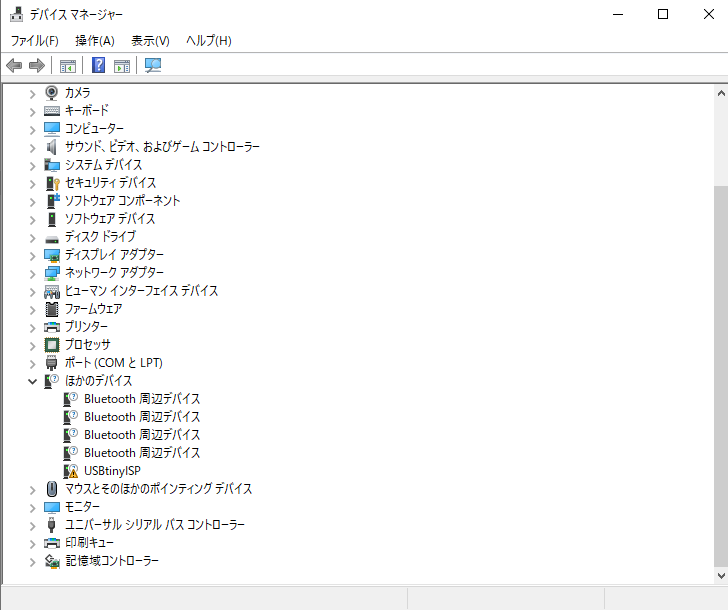Click the disk drive icon beside ディスク ドライブ
The width and height of the screenshot is (728, 610).
pyautogui.click(x=52, y=239)
